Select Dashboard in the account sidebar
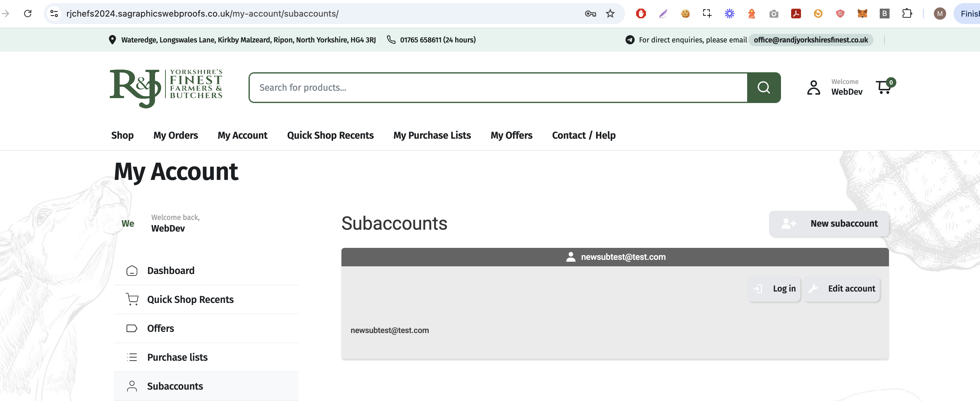The width and height of the screenshot is (980, 401). 206,271
